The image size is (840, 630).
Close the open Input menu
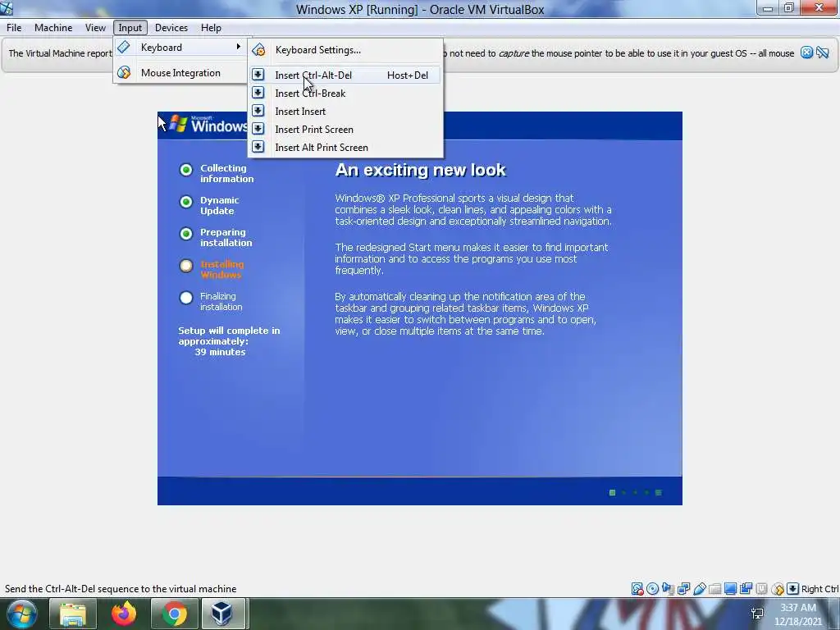pyautogui.click(x=130, y=28)
